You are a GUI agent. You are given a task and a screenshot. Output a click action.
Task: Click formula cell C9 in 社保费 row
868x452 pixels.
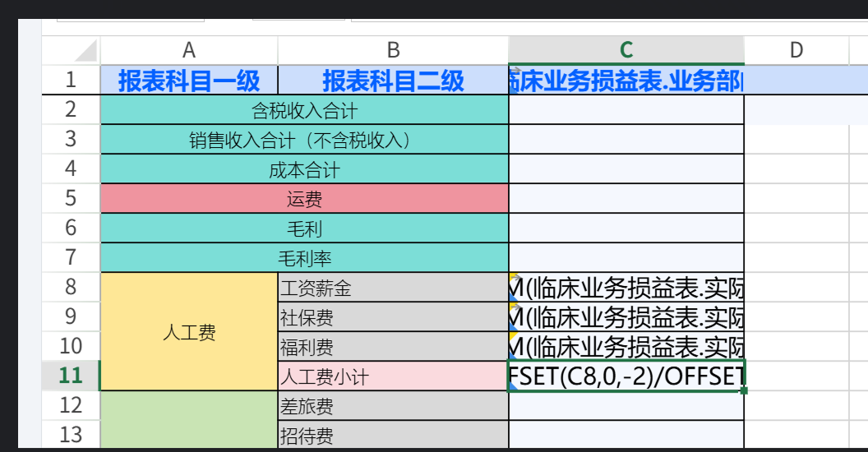(x=626, y=317)
